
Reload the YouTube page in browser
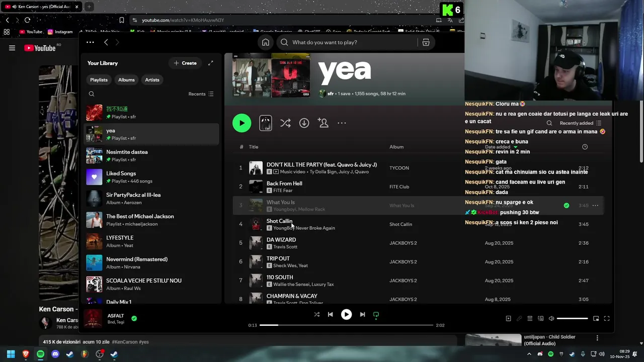pyautogui.click(x=27, y=20)
